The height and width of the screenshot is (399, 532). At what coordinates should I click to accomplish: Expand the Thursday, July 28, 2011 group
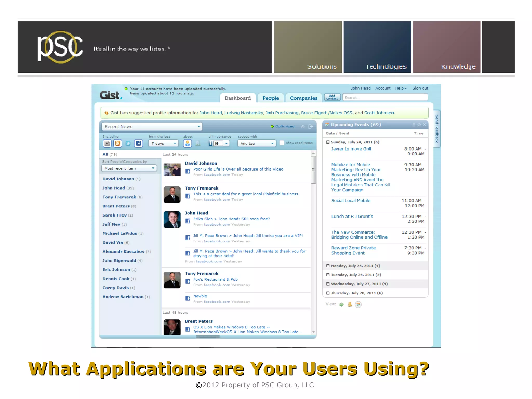point(328,293)
